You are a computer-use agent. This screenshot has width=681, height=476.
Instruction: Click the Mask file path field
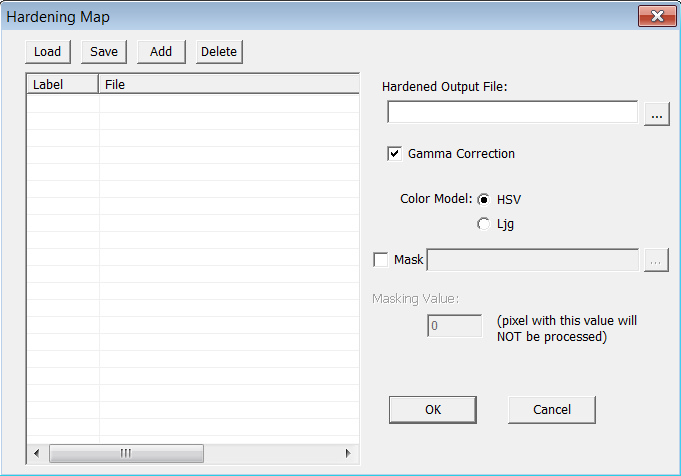[x=533, y=260]
